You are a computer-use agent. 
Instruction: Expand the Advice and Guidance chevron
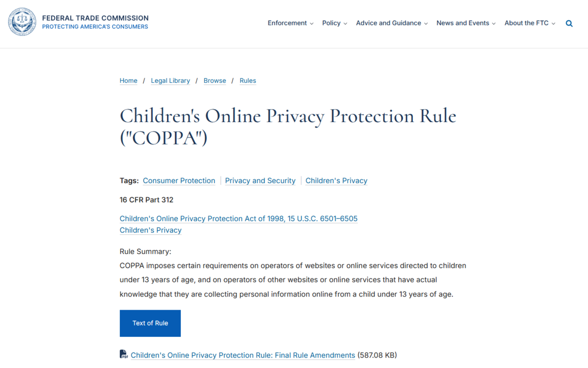click(x=426, y=23)
